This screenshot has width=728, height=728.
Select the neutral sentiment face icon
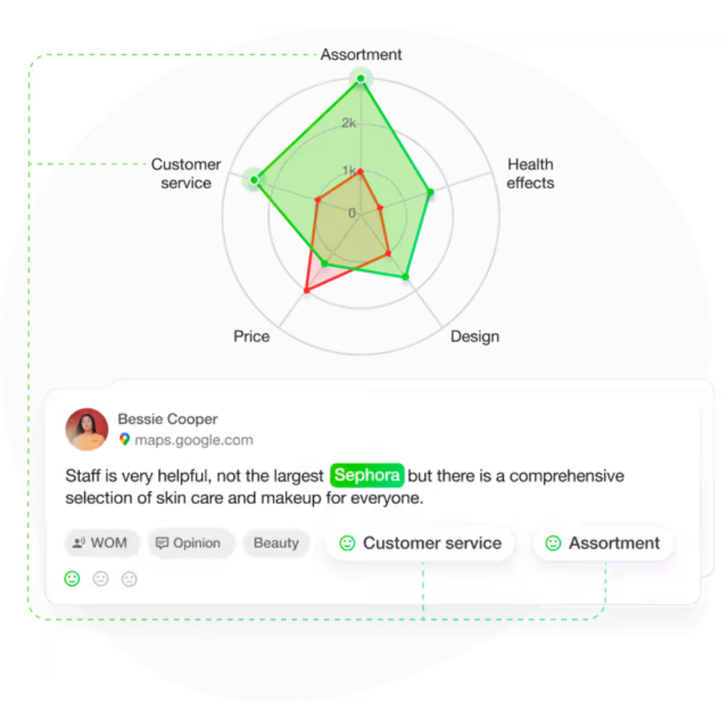pos(100,579)
